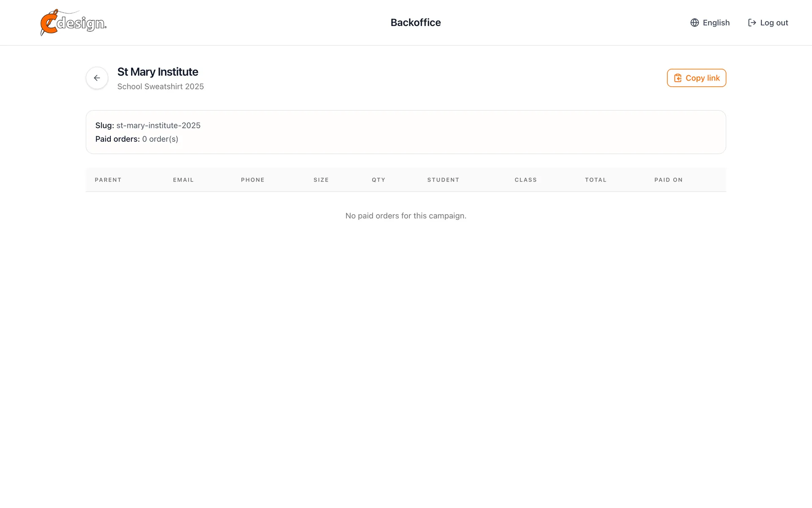Click the globe language icon
812x508 pixels.
coord(694,22)
